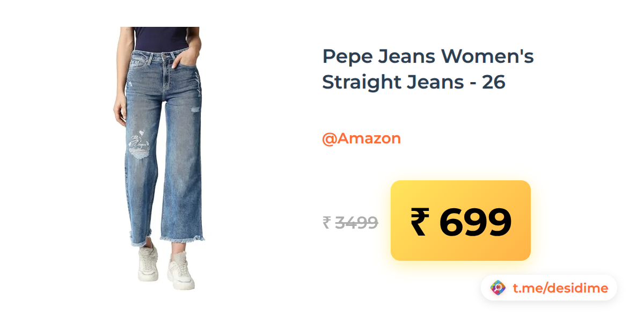Open the t.me/desidime link
Viewport: 644px width, 322px height.
(x=560, y=289)
